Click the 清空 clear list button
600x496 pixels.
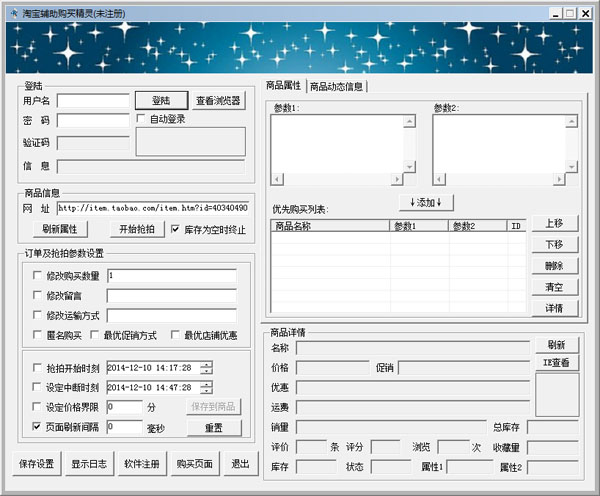tap(554, 288)
